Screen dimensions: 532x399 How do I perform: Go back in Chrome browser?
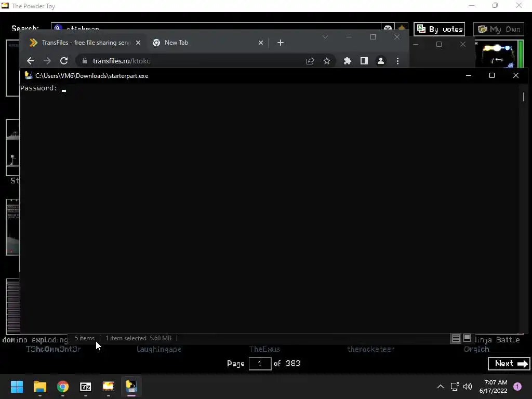point(31,61)
